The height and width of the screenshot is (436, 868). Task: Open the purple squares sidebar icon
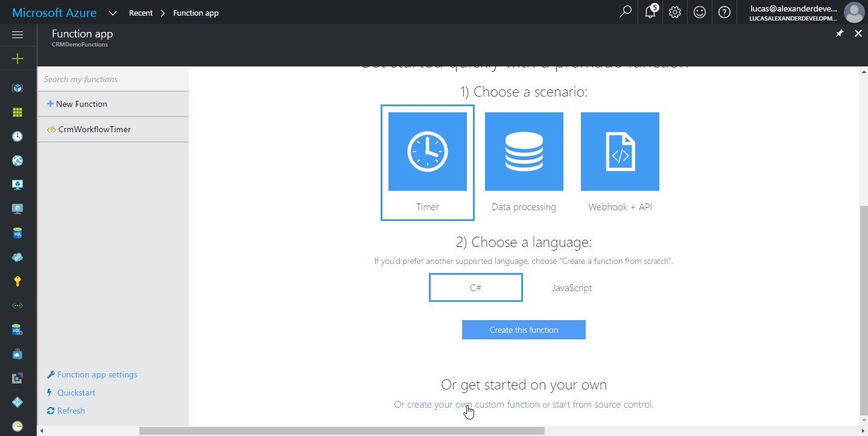pos(17,378)
